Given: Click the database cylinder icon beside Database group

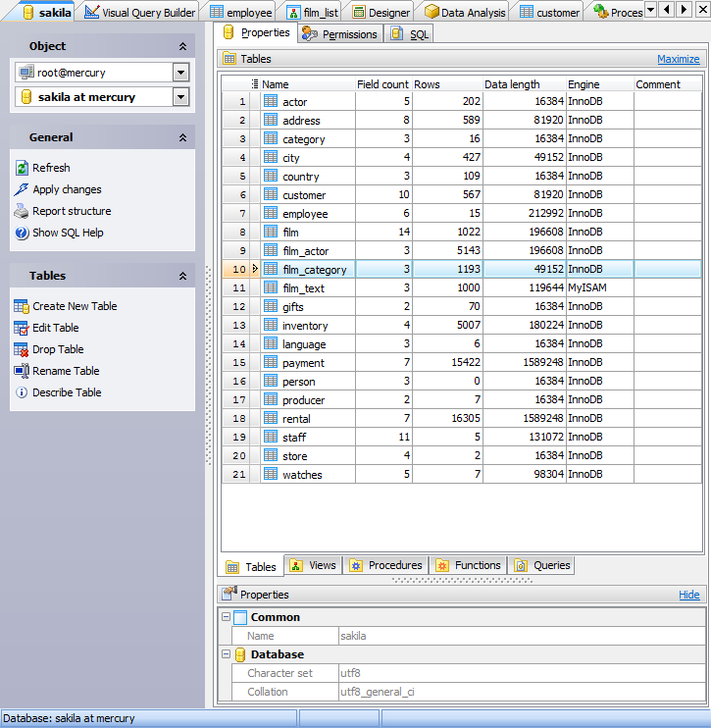Looking at the screenshot, I should (240, 654).
